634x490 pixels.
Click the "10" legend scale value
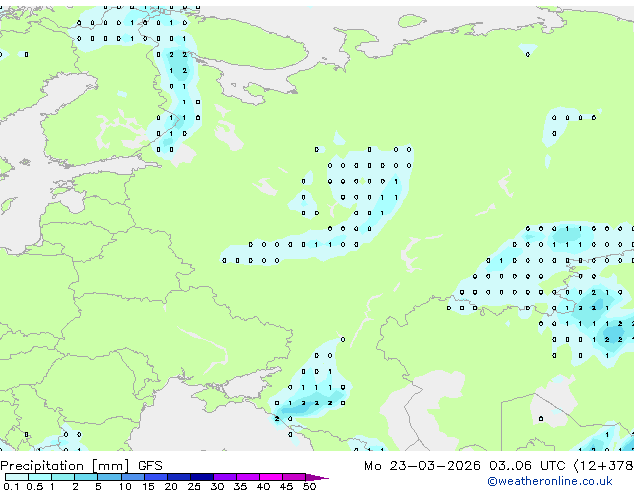(125, 486)
